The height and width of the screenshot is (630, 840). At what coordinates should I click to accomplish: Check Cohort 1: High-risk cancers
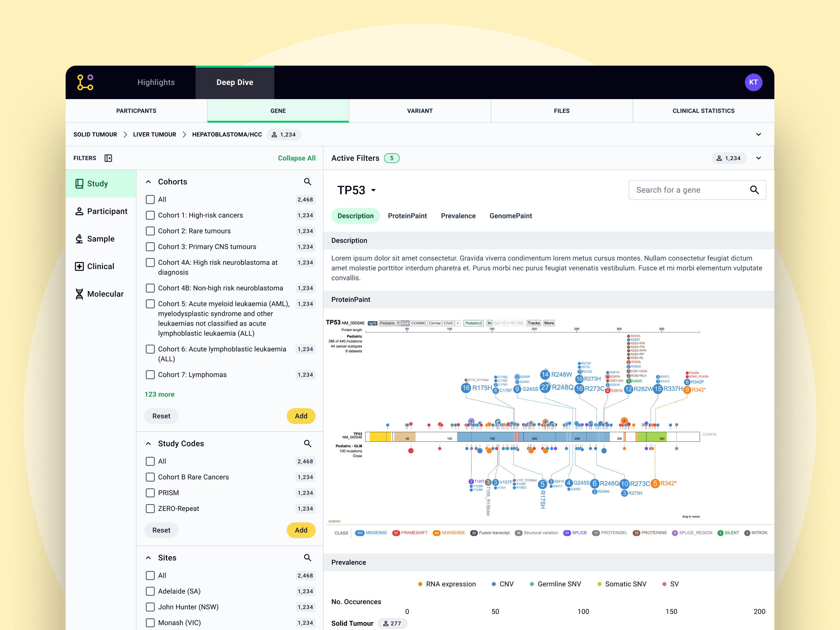click(150, 215)
